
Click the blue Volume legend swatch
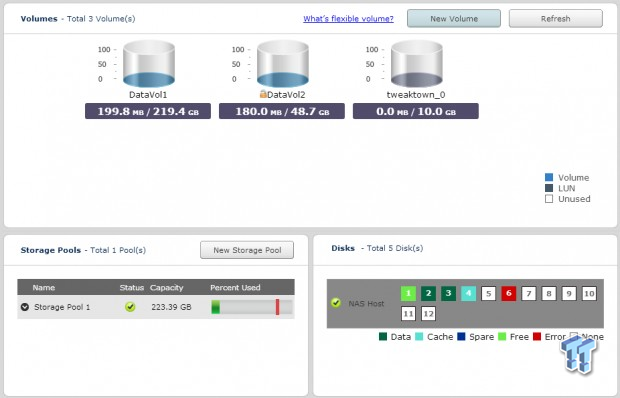pyautogui.click(x=549, y=177)
